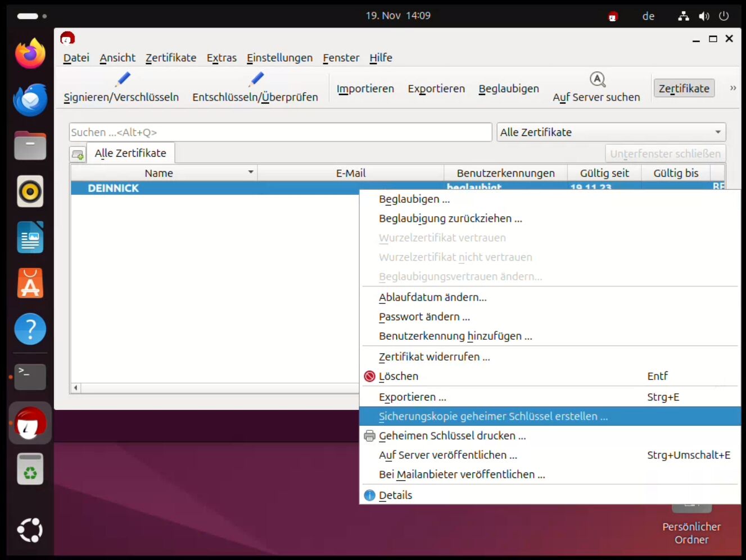Click the Auf Server suchen magnifier icon
Screen dimensions: 746x560
pyautogui.click(x=597, y=79)
